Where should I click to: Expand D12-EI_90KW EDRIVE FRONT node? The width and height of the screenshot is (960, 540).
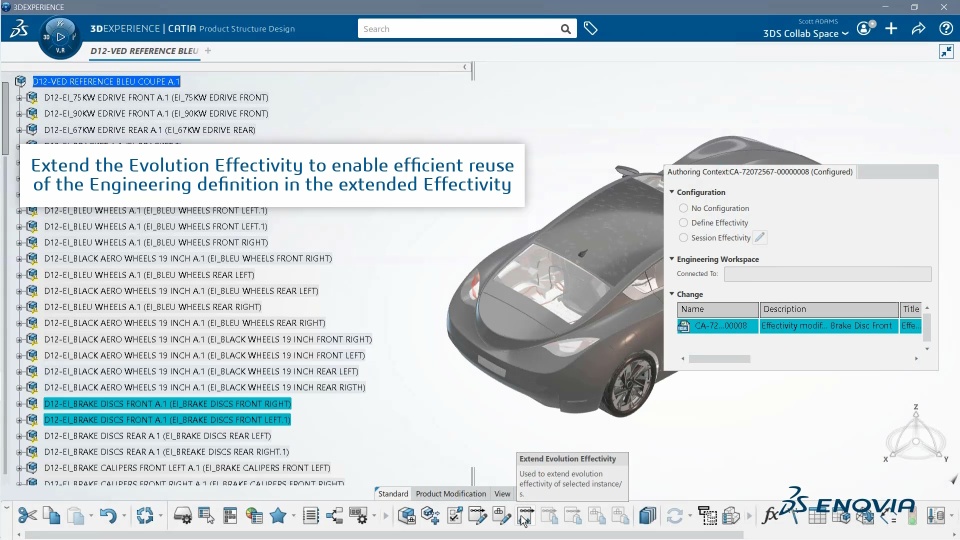[18, 113]
